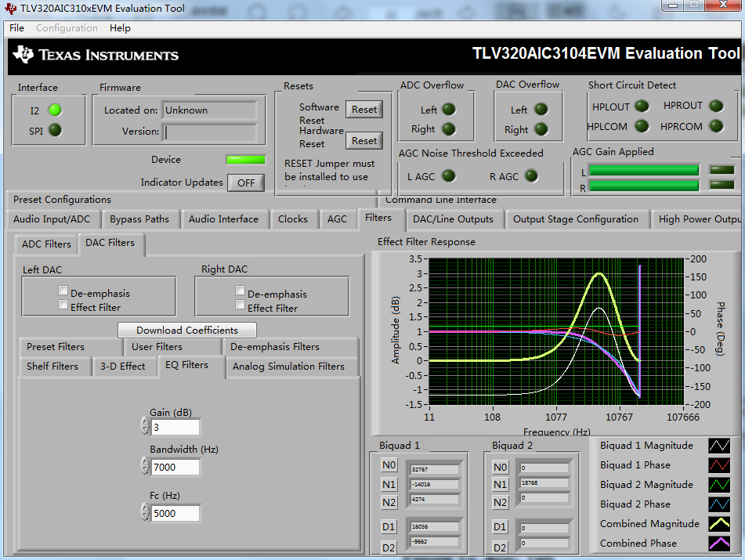Click Firmware Located on field
The image size is (745, 560).
[x=211, y=110]
